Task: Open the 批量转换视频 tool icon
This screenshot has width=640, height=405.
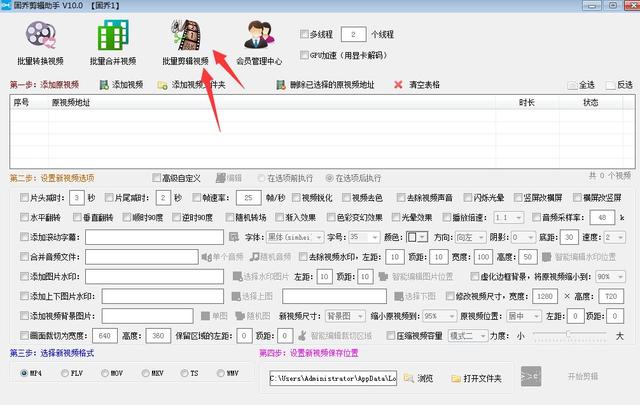Action: pyautogui.click(x=40, y=35)
